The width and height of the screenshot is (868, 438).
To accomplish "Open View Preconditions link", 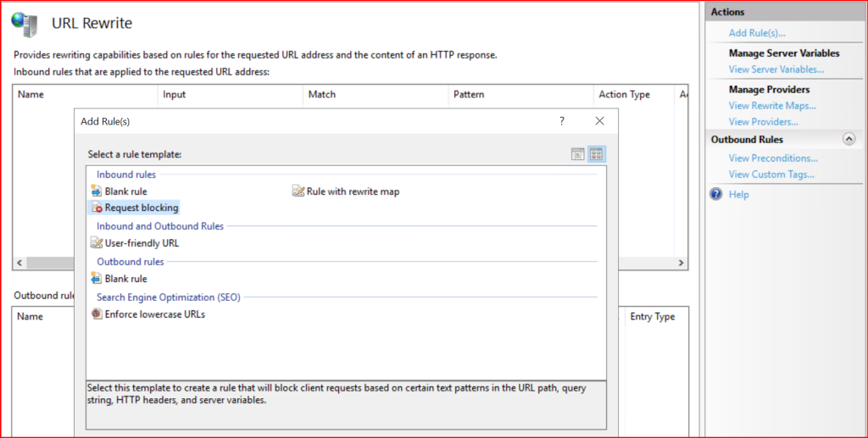I will click(x=773, y=158).
